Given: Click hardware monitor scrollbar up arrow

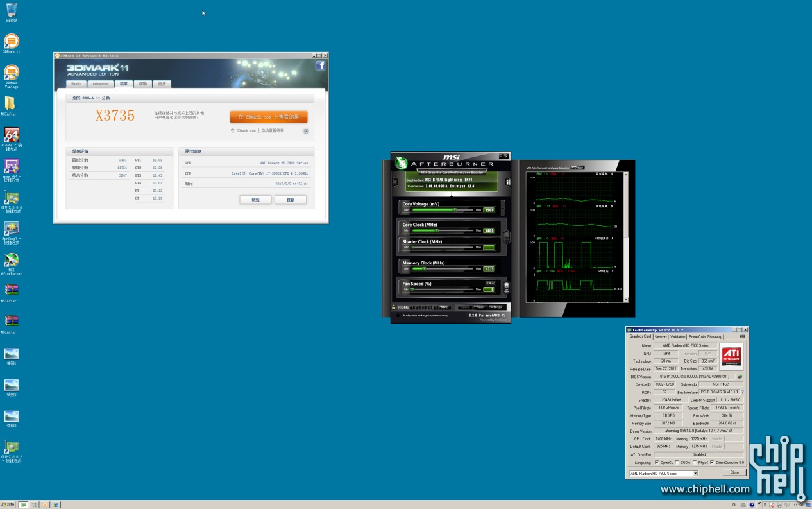Looking at the screenshot, I should 626,174.
